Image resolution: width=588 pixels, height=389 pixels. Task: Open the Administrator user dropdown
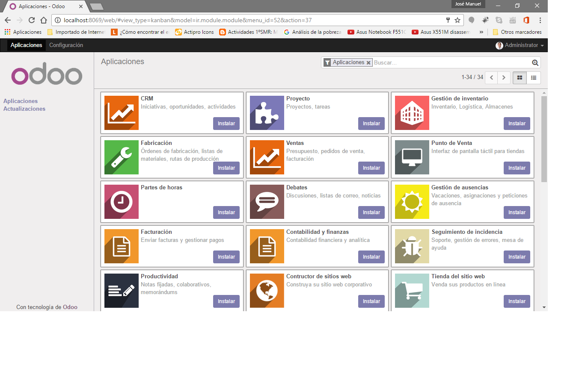click(520, 45)
